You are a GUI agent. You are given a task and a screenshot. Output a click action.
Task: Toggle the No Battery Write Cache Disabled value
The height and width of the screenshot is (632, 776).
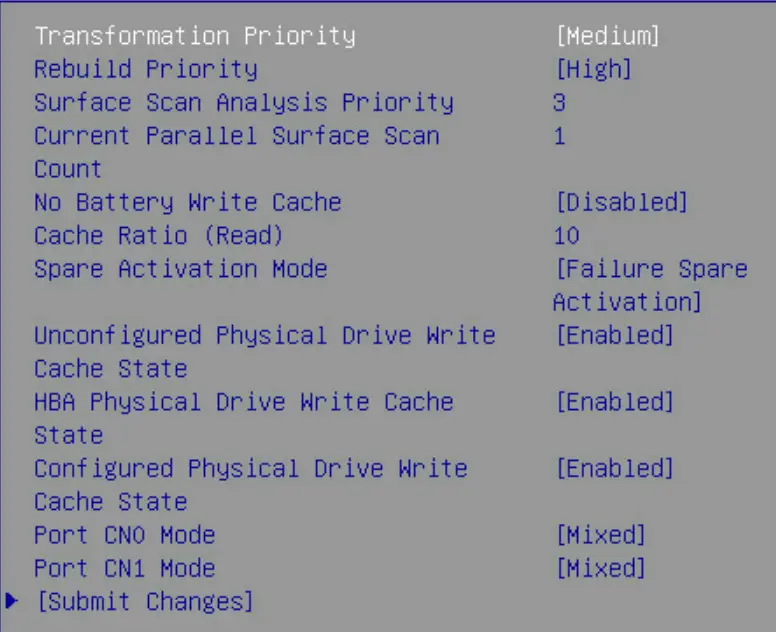coord(621,202)
